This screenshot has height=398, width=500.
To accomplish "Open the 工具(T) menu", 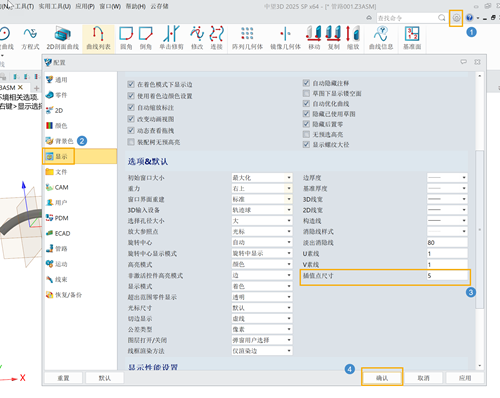I will pos(24,6).
